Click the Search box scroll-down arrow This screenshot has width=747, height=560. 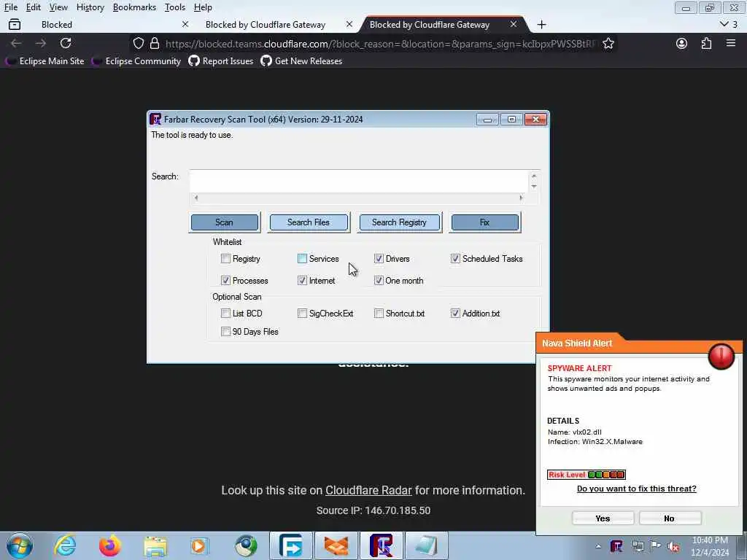534,187
